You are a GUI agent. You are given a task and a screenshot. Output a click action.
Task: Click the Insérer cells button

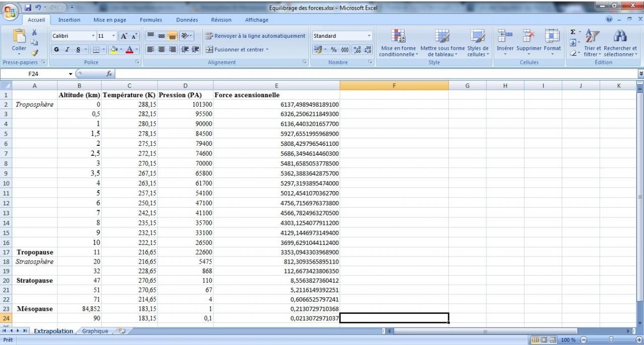coord(505,43)
